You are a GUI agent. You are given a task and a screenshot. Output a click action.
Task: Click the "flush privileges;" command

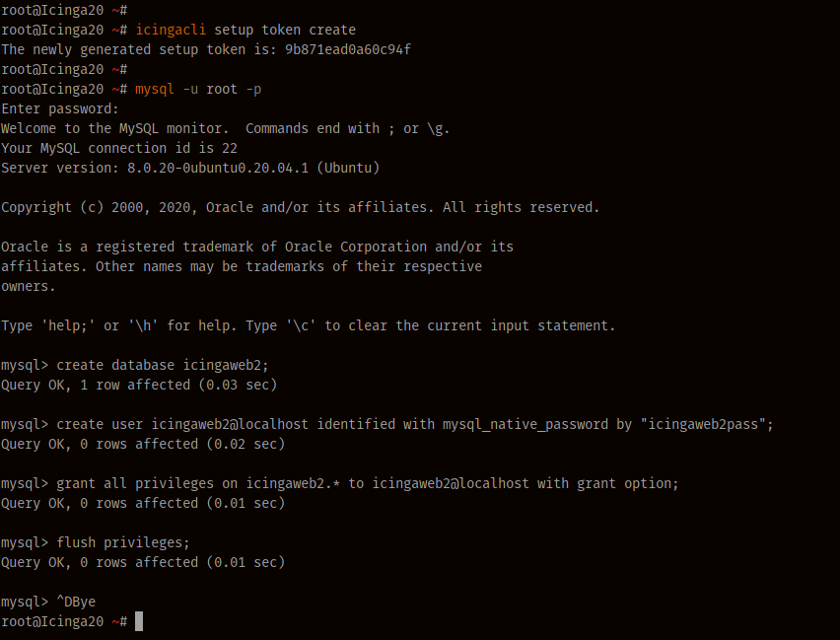[122, 542]
